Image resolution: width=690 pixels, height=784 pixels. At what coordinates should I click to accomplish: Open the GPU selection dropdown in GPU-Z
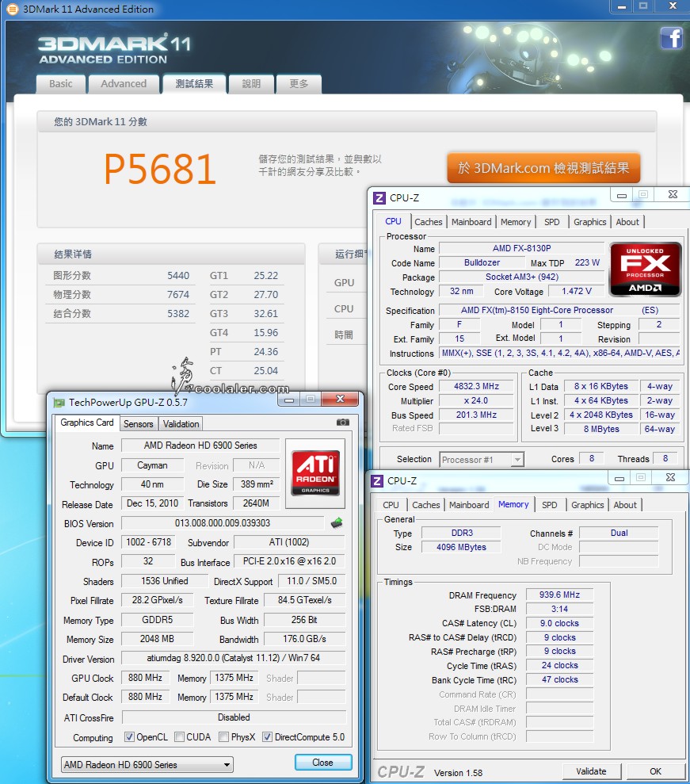point(147,764)
